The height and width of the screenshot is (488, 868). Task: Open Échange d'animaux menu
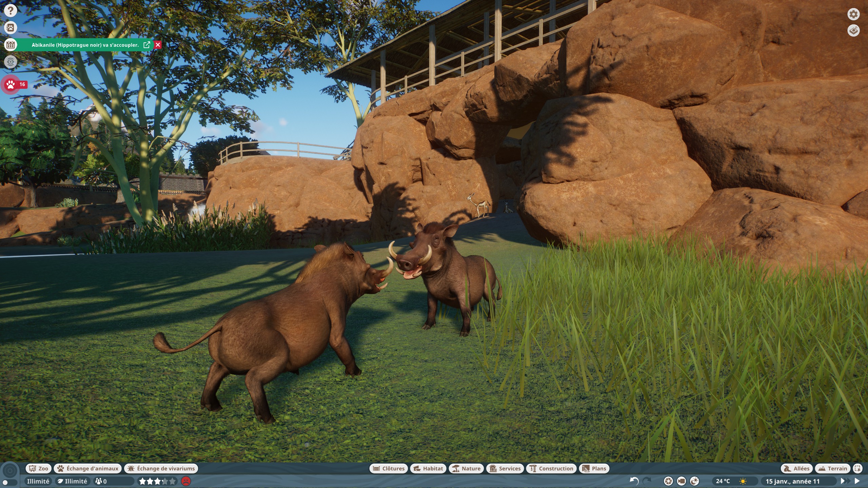pyautogui.click(x=87, y=468)
